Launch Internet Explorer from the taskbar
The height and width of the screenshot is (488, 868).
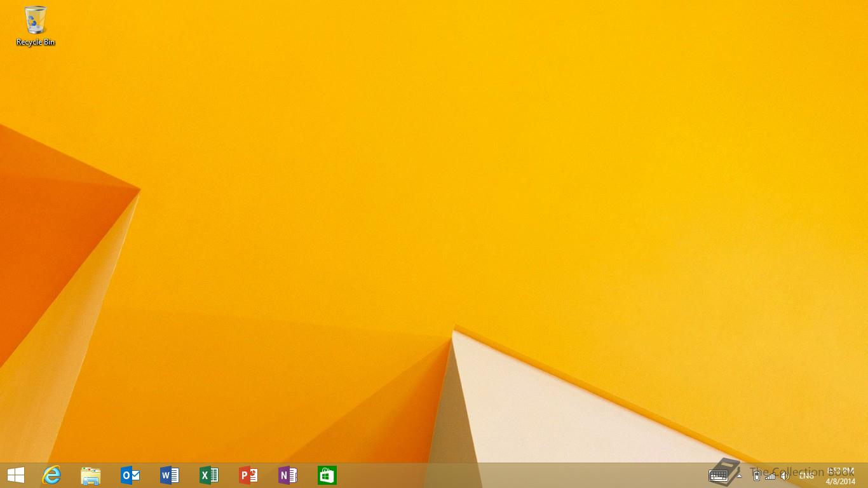pos(51,475)
